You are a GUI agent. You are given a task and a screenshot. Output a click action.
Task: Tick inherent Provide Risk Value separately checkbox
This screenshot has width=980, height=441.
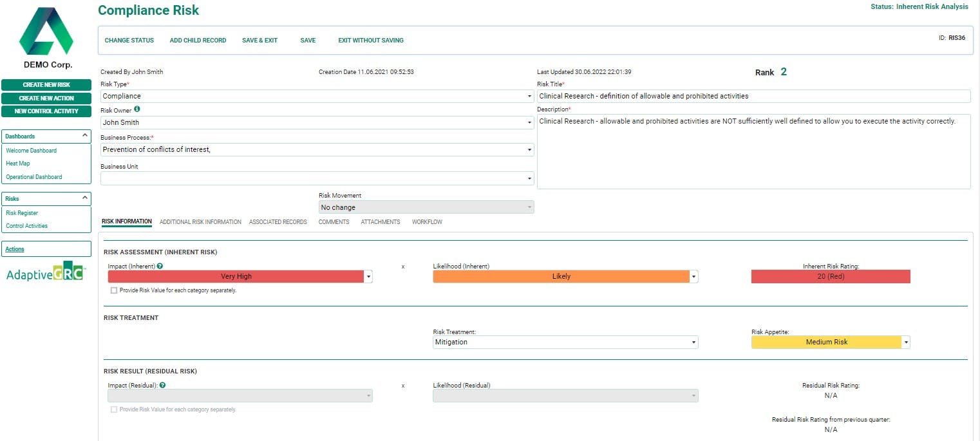click(x=114, y=290)
